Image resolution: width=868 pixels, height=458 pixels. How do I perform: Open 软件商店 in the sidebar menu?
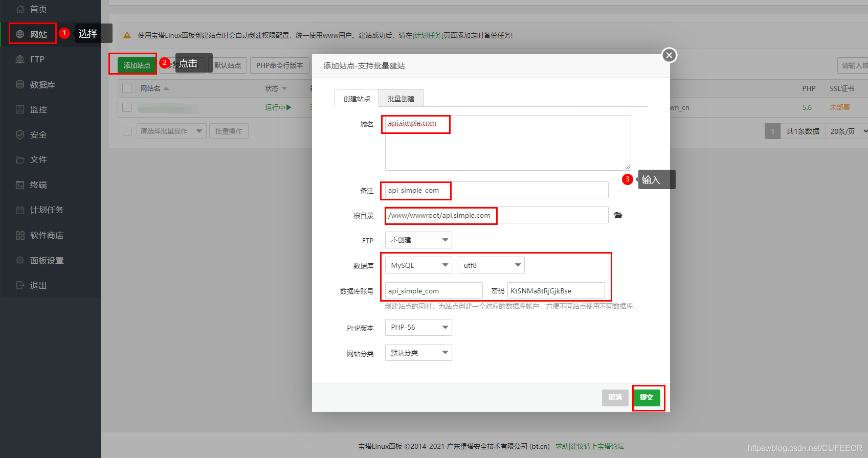tap(47, 235)
